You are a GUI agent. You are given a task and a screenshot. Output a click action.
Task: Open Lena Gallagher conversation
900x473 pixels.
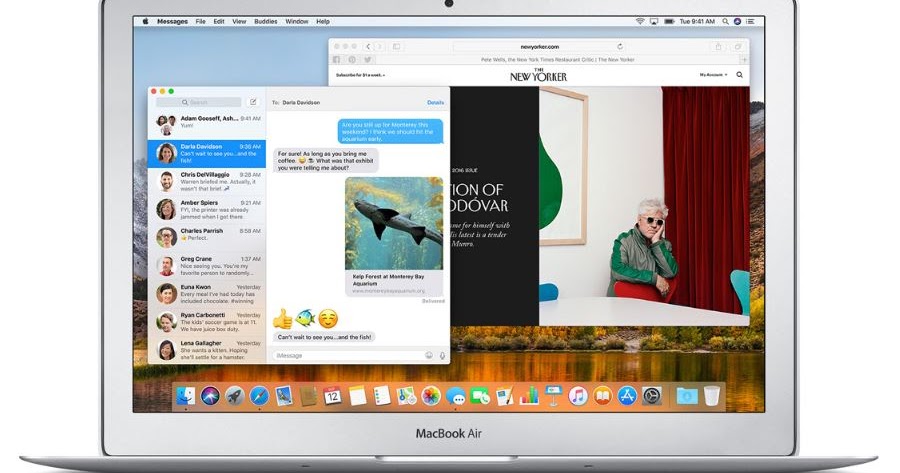pos(207,350)
